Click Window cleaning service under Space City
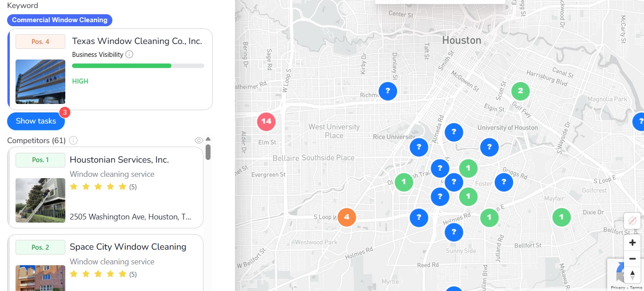 [112, 262]
